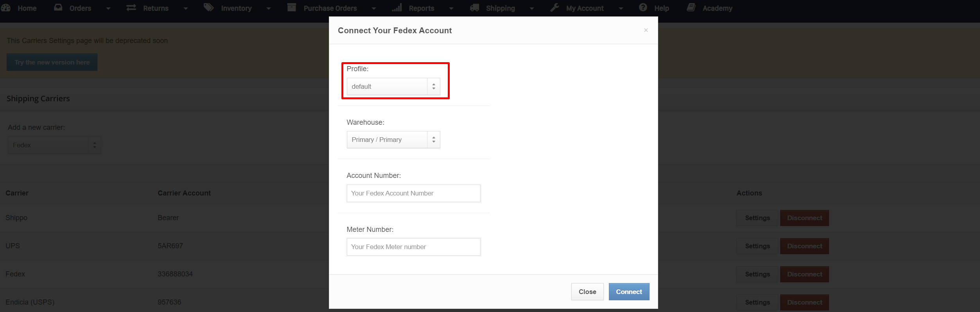The image size is (980, 312).
Task: Expand the Orders menu caret
Action: point(108,8)
